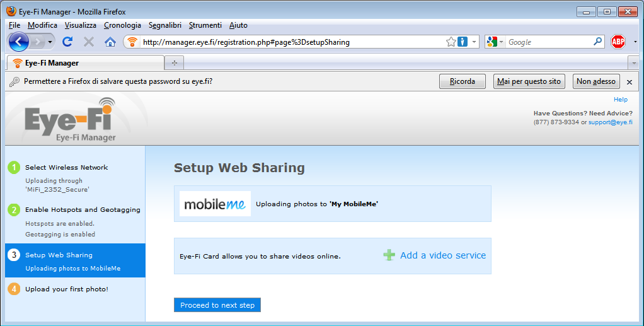Screen dimensions: 644x326
Task: Click the Firefox icon in title bar
Action: [x=11, y=11]
